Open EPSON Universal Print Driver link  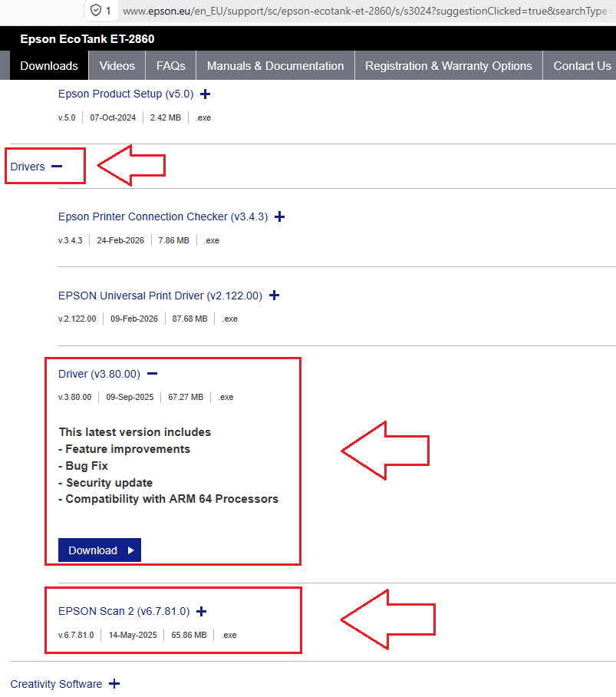[x=160, y=296]
